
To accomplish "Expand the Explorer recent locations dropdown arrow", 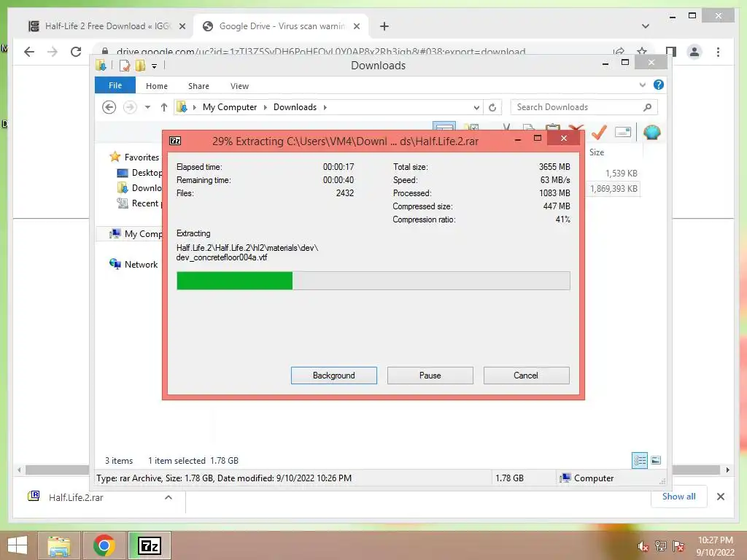I will coord(147,107).
